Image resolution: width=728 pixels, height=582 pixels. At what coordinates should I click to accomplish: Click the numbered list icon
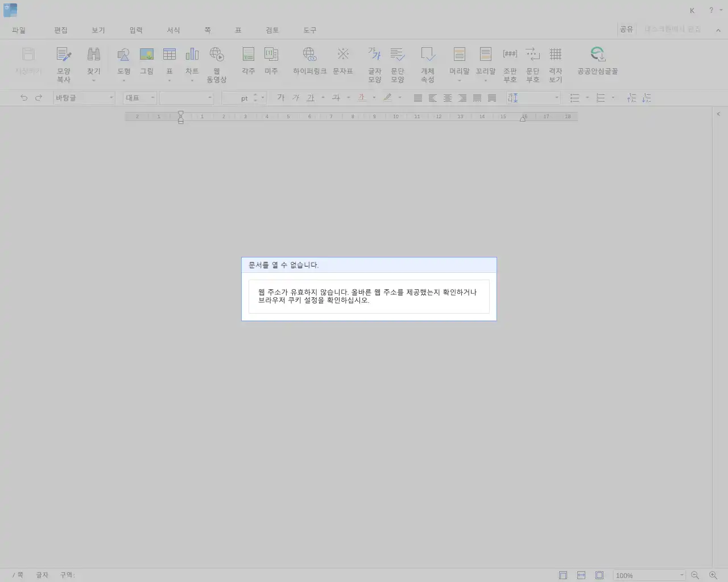point(601,98)
